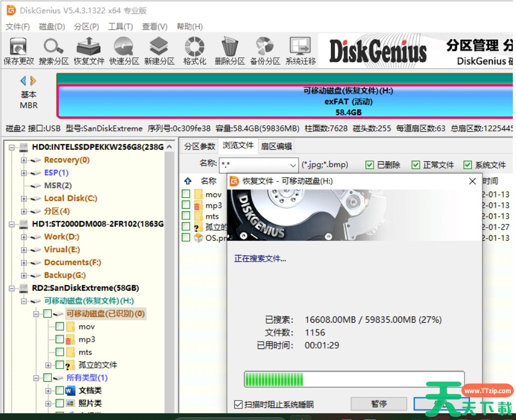Toggle 扫描时阻止系统睡眠 checkbox
516x420 pixels.
point(239,404)
